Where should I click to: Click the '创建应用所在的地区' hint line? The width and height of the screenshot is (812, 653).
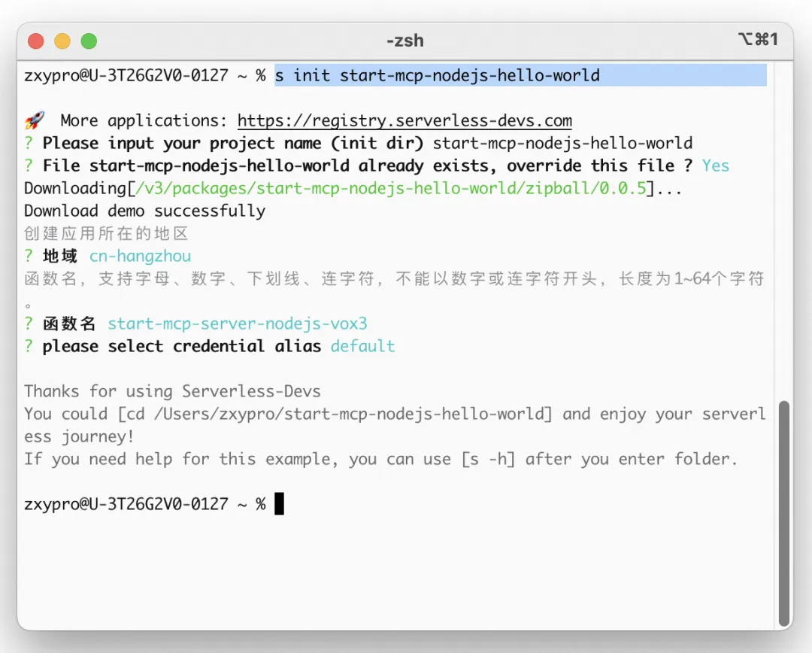coord(106,234)
